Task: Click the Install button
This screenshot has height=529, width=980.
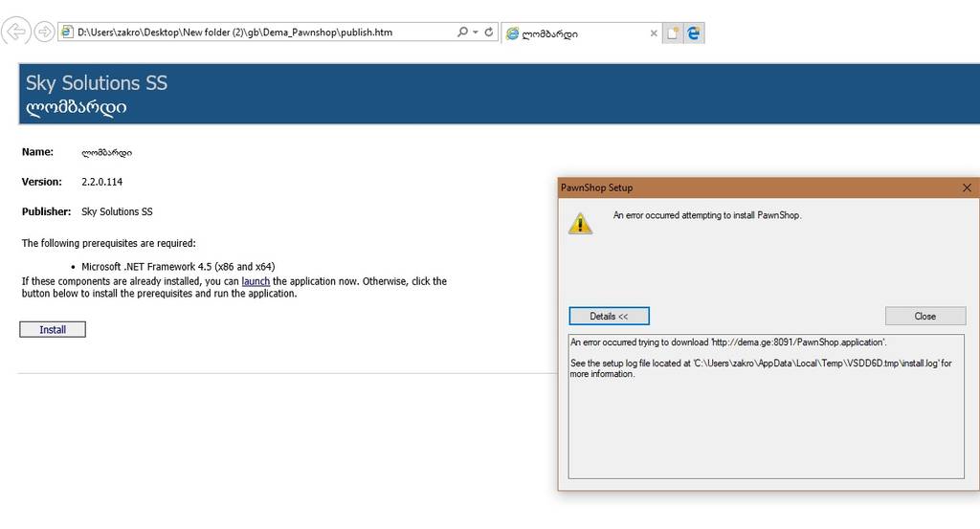Action: point(53,329)
